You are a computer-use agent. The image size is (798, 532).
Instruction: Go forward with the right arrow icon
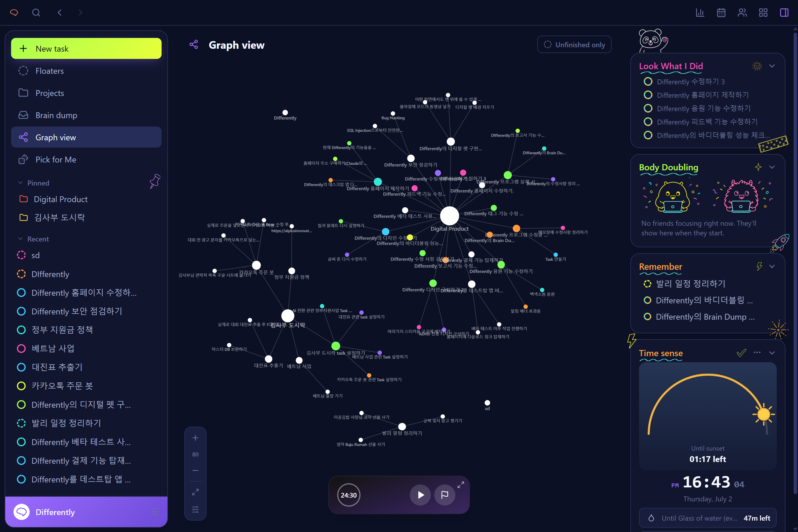(80, 13)
